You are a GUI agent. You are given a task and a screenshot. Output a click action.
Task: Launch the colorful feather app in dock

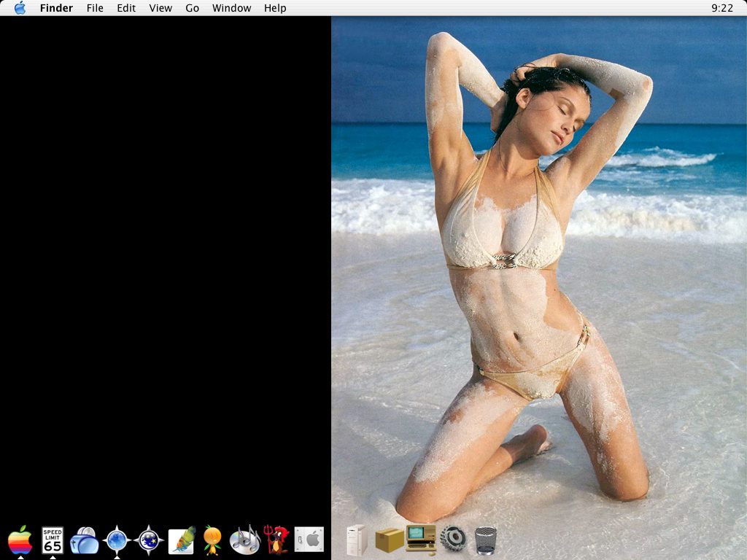181,540
